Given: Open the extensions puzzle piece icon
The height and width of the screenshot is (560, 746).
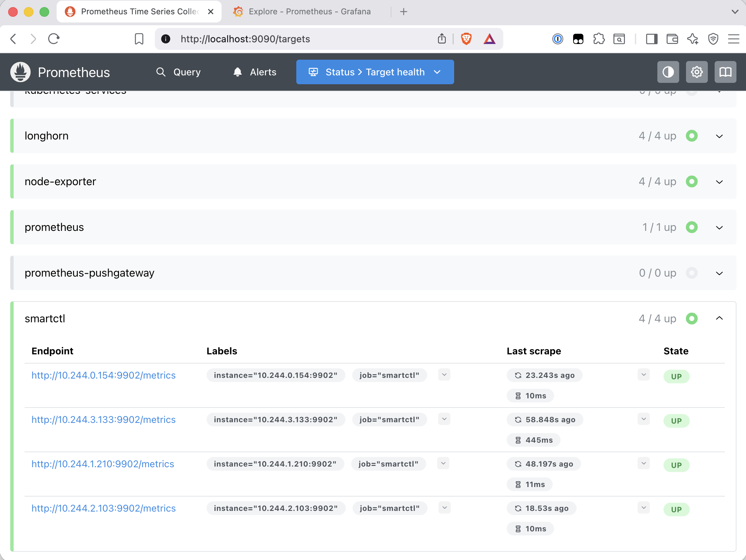Looking at the screenshot, I should (x=599, y=39).
